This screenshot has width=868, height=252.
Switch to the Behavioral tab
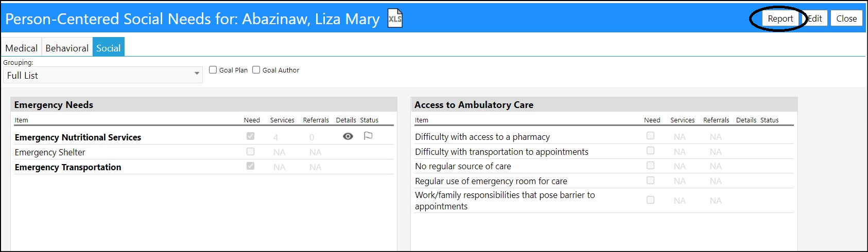(67, 48)
